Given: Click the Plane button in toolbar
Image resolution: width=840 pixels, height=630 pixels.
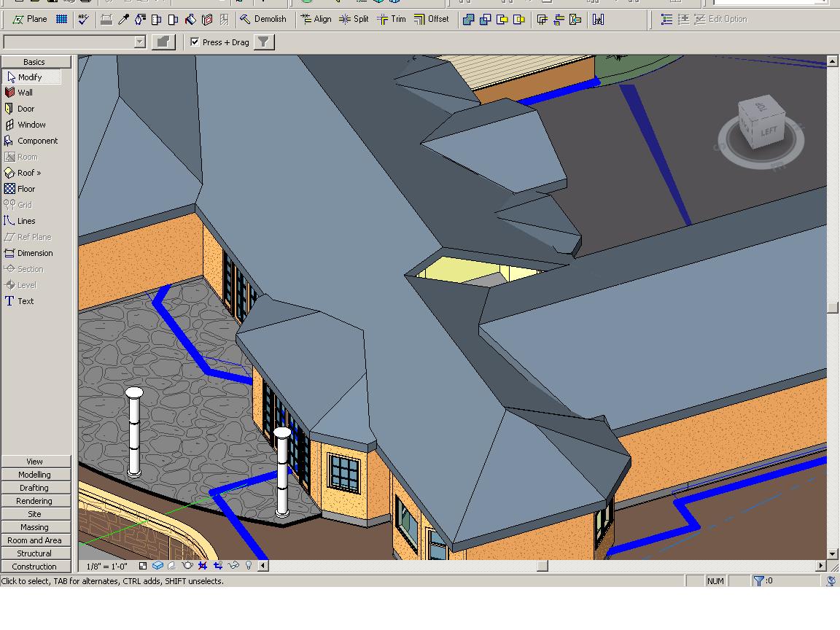Looking at the screenshot, I should coord(30,19).
